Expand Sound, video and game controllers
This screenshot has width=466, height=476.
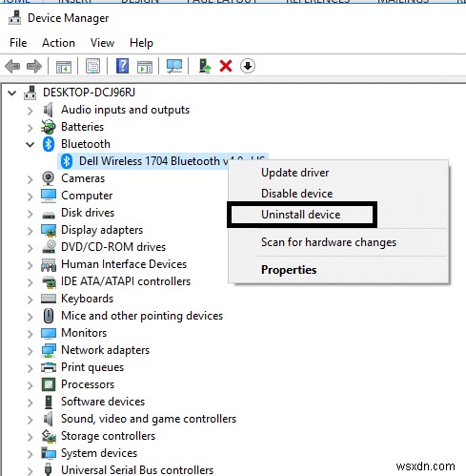point(30,420)
